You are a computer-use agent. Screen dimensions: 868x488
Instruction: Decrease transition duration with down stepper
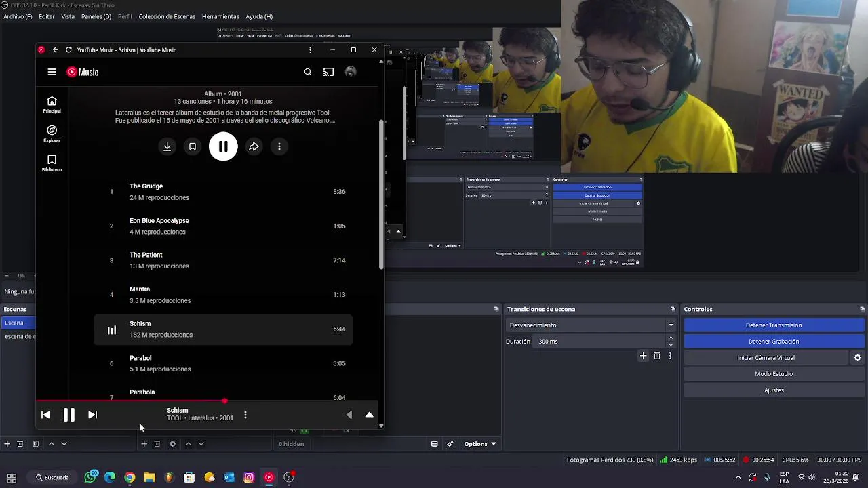pyautogui.click(x=671, y=345)
